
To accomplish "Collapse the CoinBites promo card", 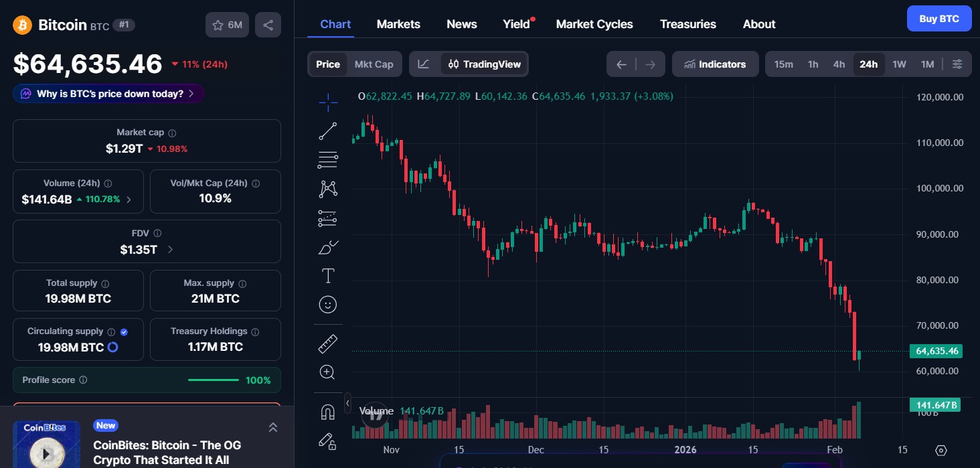I will point(272,426).
